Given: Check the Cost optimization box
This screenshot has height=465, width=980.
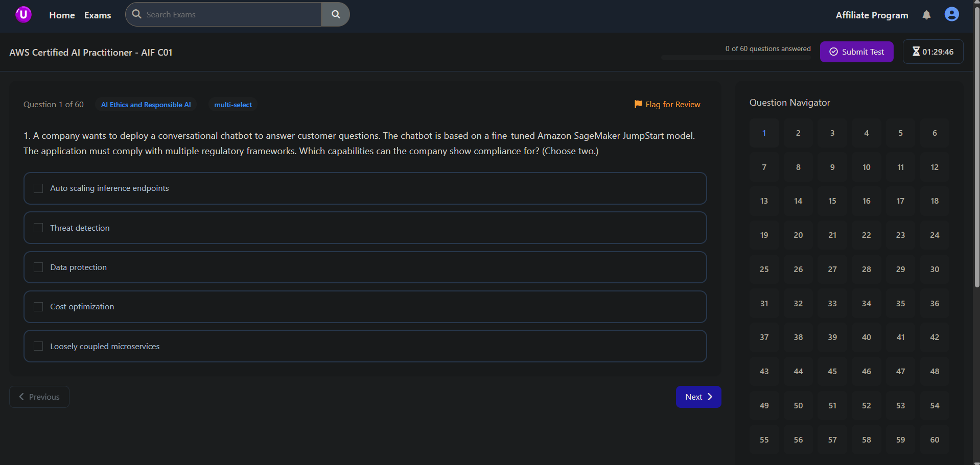Looking at the screenshot, I should (x=38, y=307).
